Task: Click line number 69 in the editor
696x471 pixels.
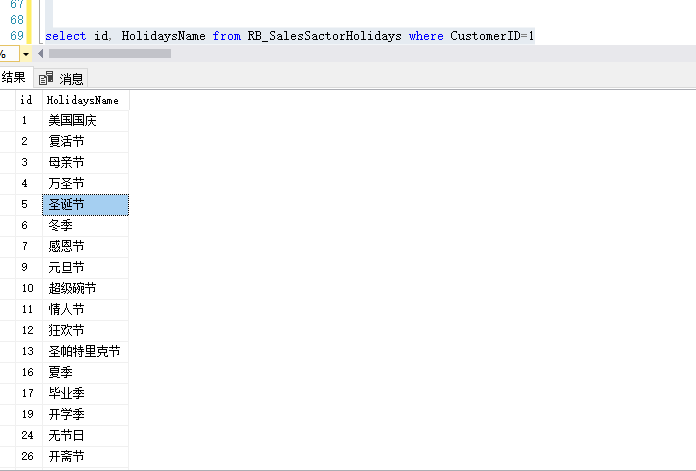Action: [17, 36]
